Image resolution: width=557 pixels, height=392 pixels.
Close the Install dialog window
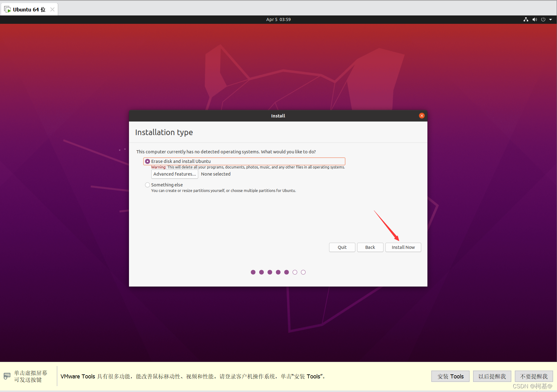(x=422, y=116)
